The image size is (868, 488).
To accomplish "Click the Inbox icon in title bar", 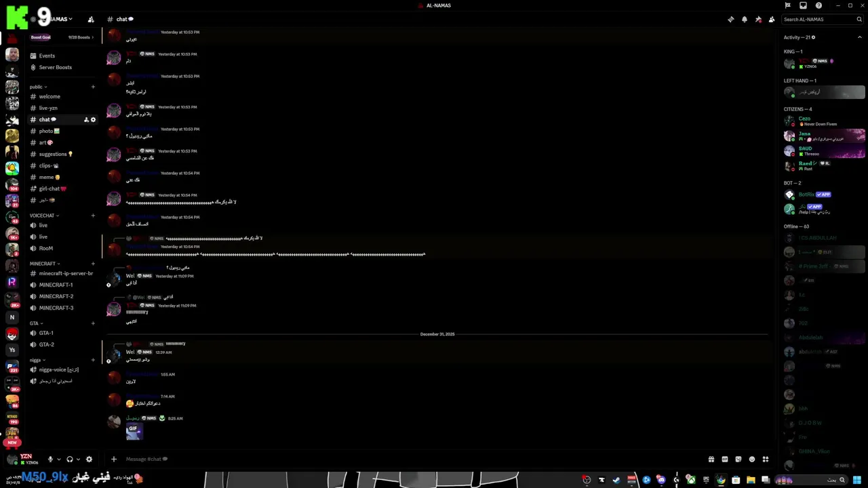I will click(803, 5).
